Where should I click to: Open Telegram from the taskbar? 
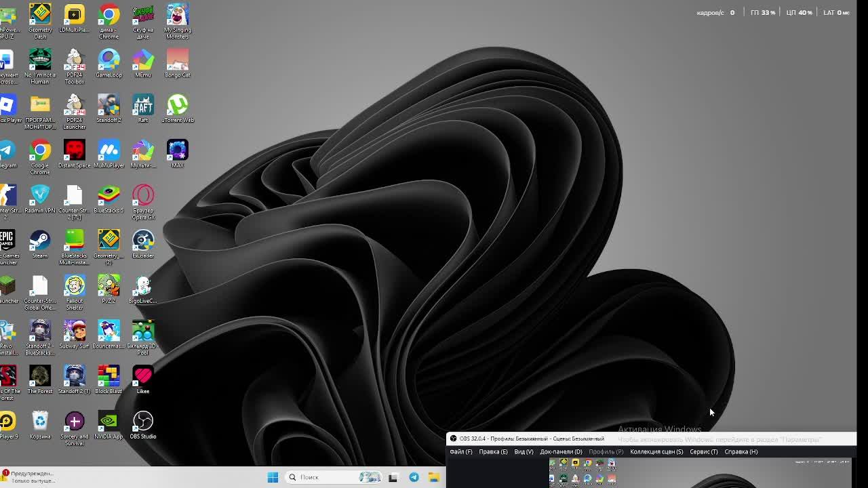click(414, 477)
